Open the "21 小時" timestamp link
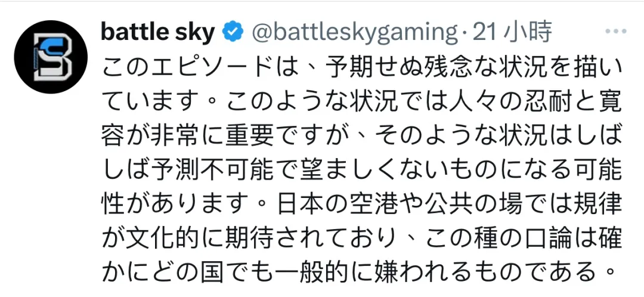Viewport: 644px width, 297px height. pos(513,32)
